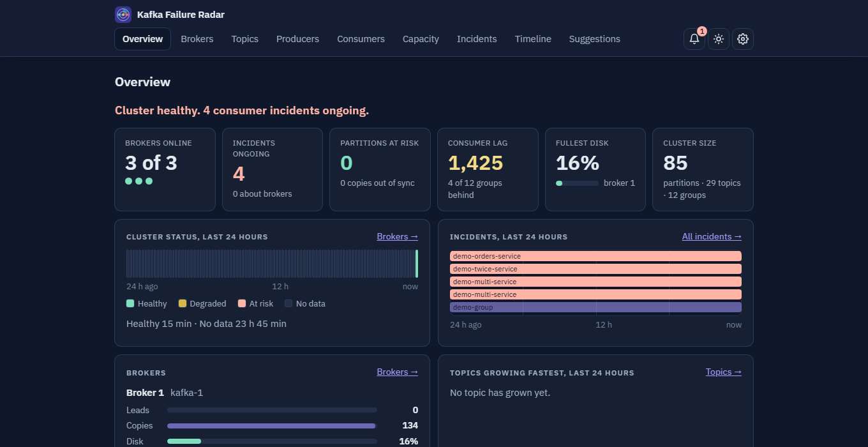Switch to the Brokers tab

pos(197,39)
